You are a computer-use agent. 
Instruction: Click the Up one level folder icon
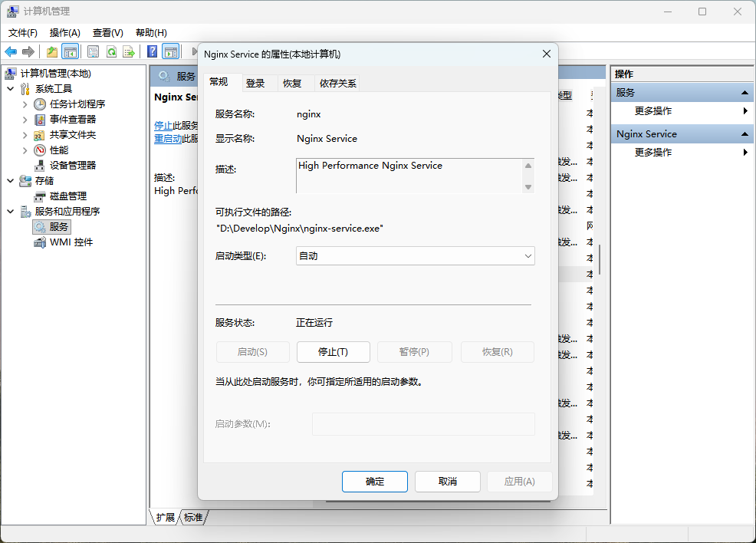click(51, 51)
